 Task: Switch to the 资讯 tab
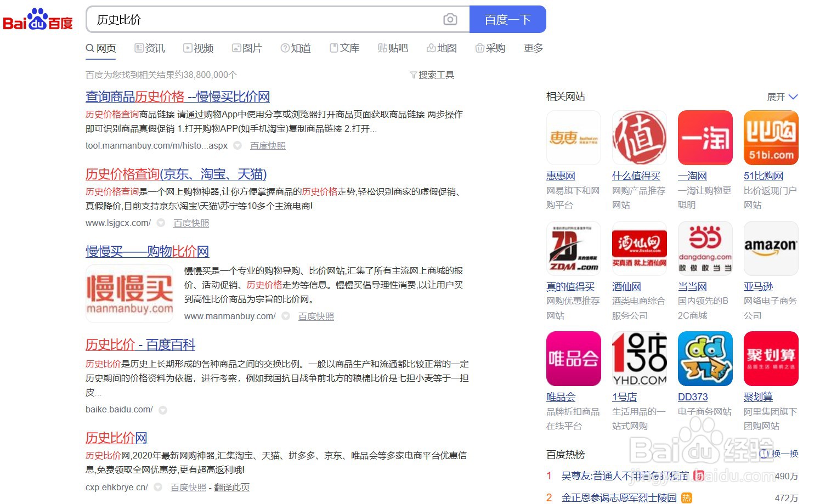coord(150,48)
